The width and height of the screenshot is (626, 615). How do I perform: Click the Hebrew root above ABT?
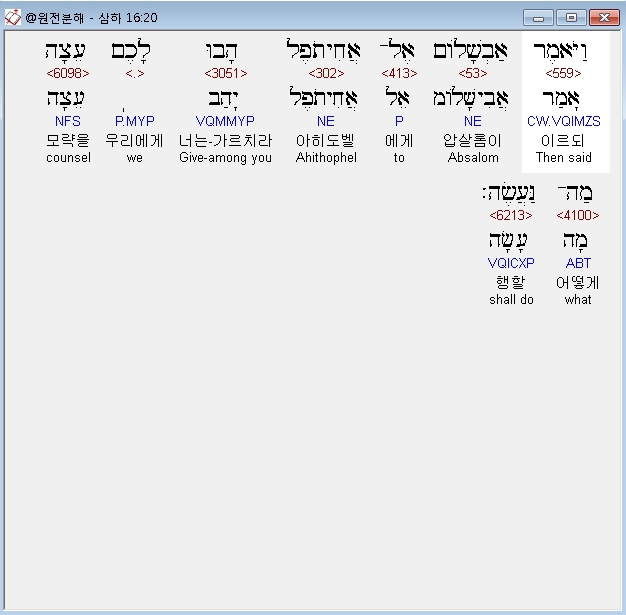pos(575,241)
